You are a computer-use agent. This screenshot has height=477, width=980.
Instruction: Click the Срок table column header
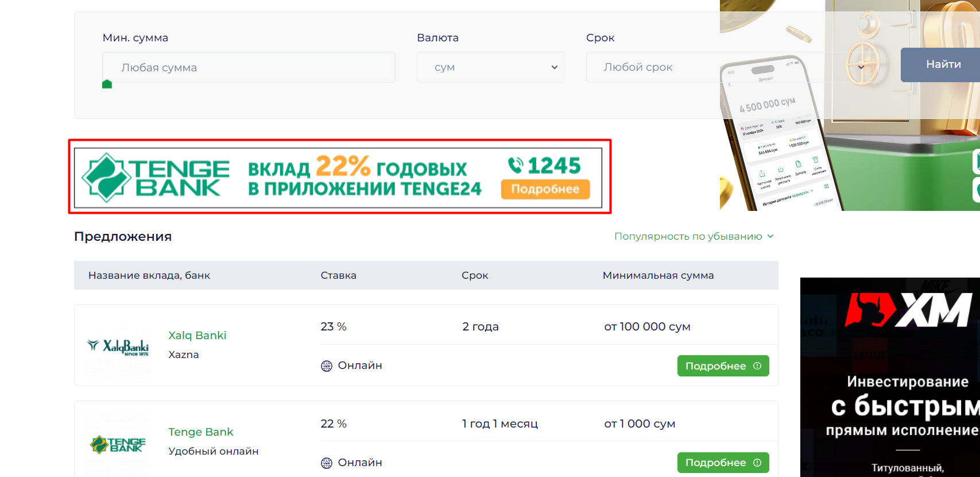pos(475,275)
